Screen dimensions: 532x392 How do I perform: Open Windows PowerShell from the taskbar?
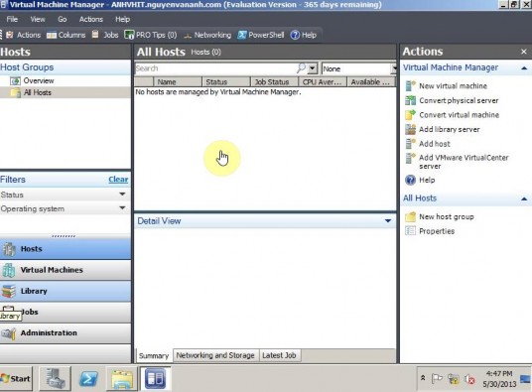tap(88, 379)
